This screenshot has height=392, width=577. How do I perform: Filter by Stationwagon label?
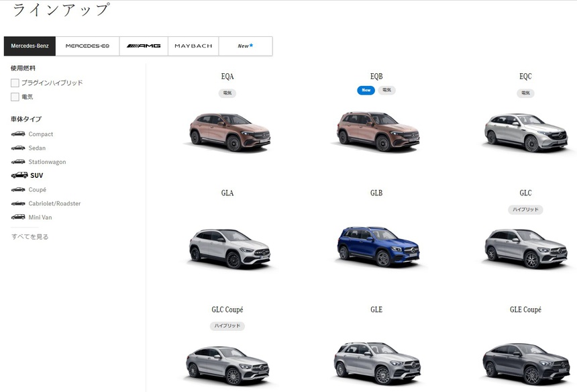(x=48, y=162)
